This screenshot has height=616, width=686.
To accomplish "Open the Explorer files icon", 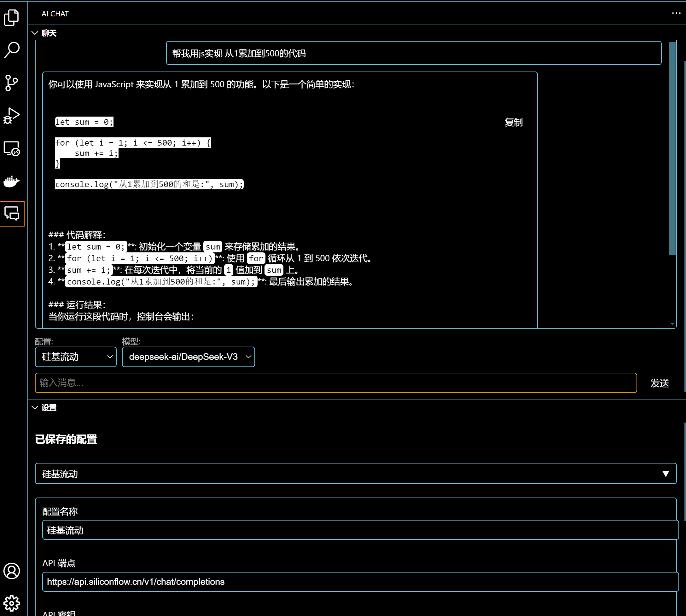I will [x=12, y=18].
